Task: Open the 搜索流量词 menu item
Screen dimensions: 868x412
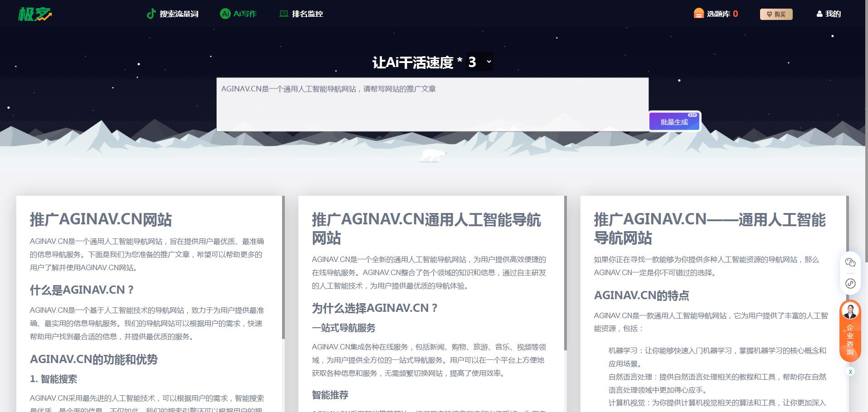Action: point(179,14)
